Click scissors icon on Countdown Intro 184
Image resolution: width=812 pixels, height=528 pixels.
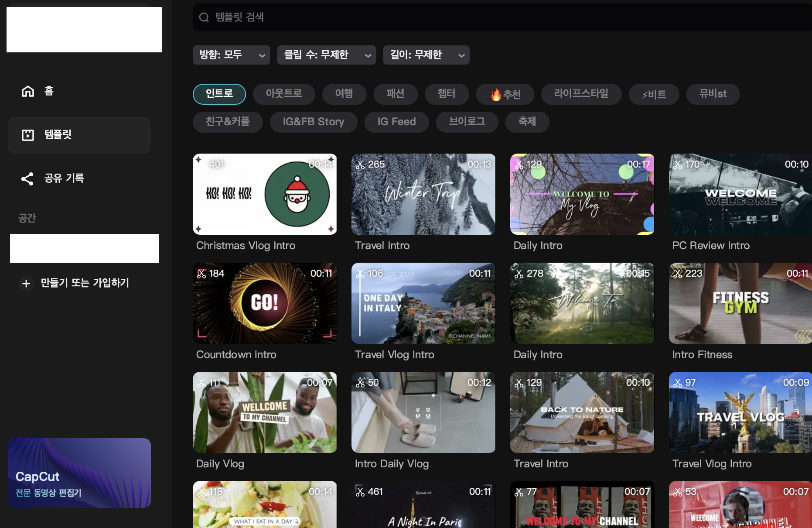[x=201, y=274]
